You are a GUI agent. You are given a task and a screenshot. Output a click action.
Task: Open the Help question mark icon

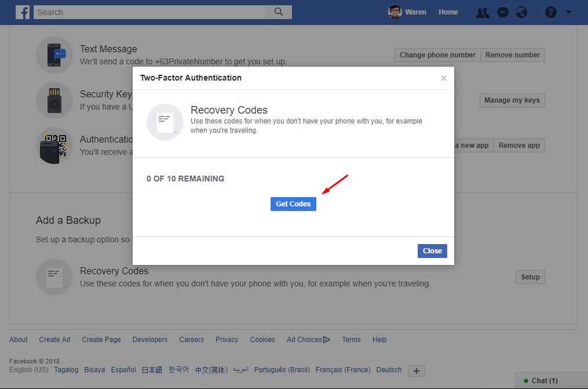(x=550, y=12)
